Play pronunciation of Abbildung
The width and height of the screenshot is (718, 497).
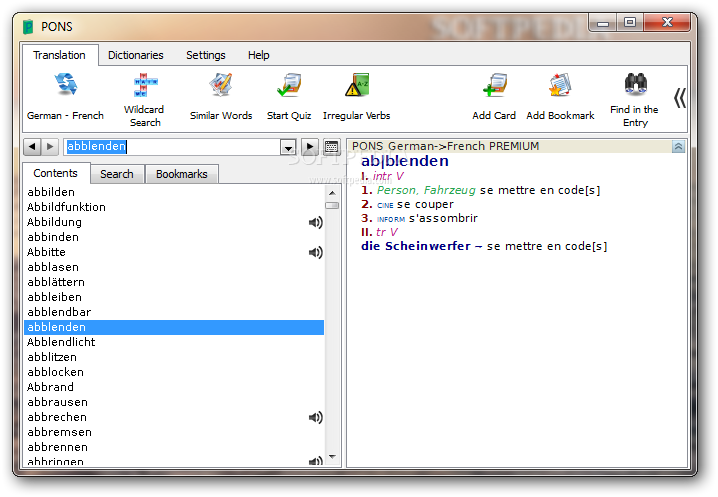click(x=315, y=223)
